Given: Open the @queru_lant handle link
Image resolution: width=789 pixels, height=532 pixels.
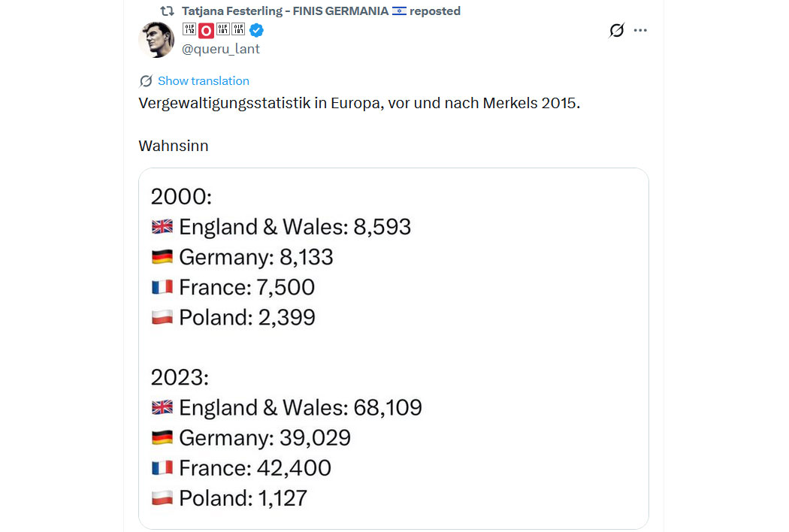Looking at the screenshot, I should pyautogui.click(x=221, y=49).
